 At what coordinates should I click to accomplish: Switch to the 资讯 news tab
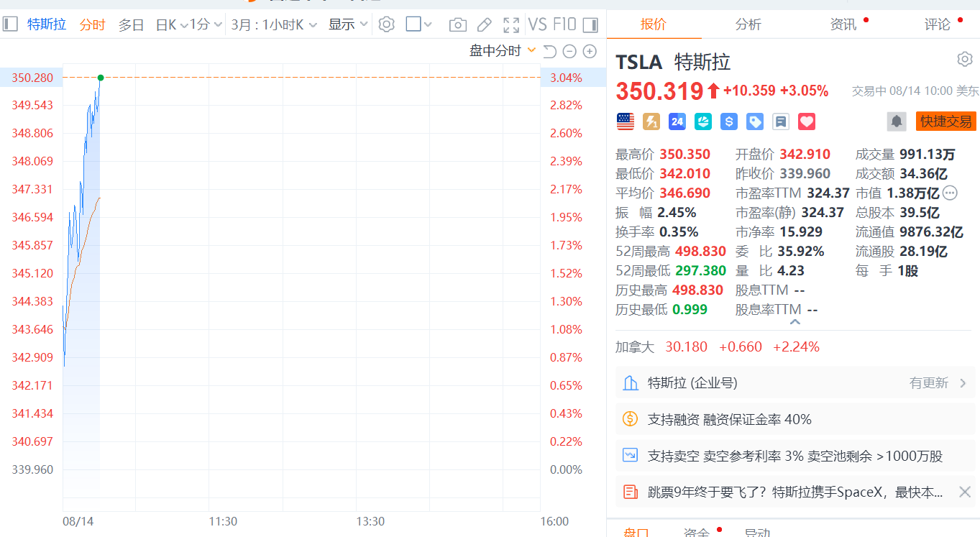(x=843, y=24)
